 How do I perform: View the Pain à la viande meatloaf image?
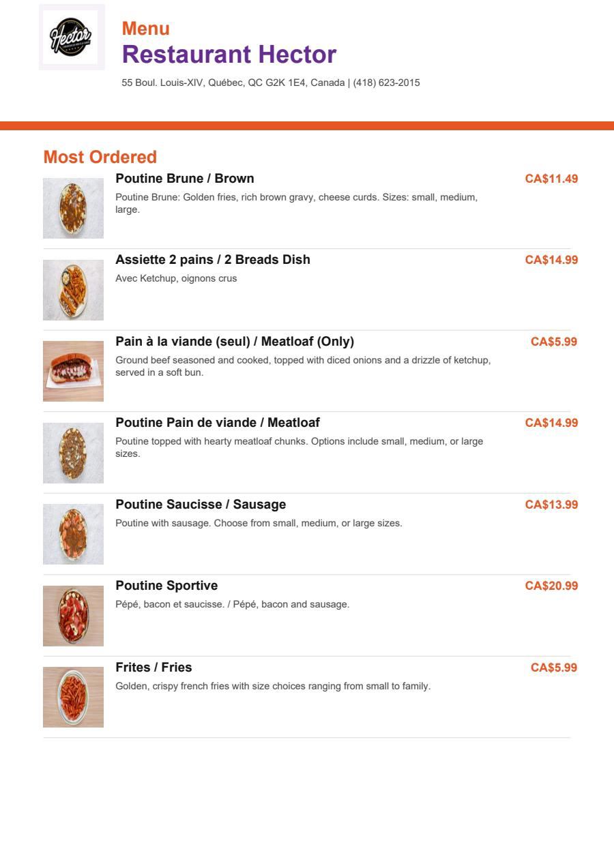tap(73, 372)
